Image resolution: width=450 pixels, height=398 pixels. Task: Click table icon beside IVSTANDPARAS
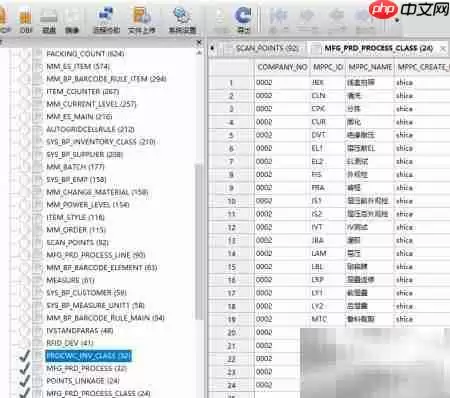(38, 331)
